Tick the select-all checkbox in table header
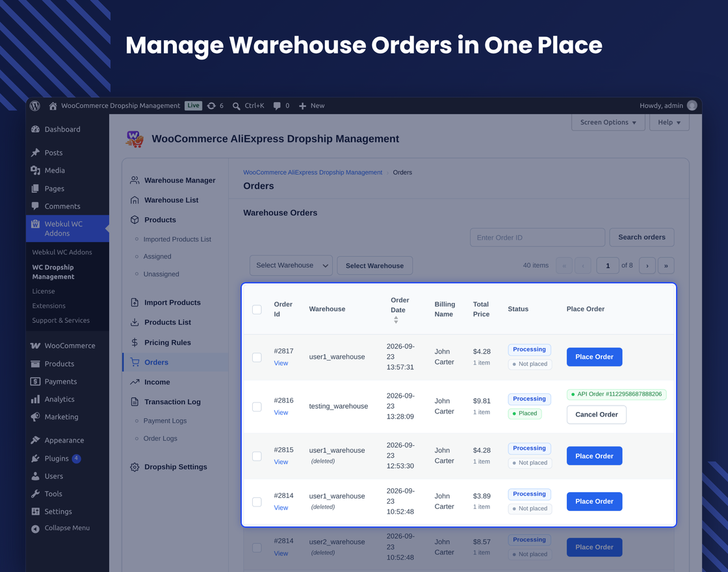The image size is (728, 572). click(257, 309)
